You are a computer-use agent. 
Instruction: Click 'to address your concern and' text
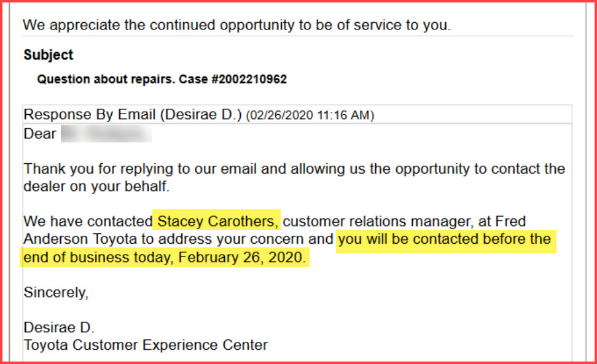tap(237, 239)
